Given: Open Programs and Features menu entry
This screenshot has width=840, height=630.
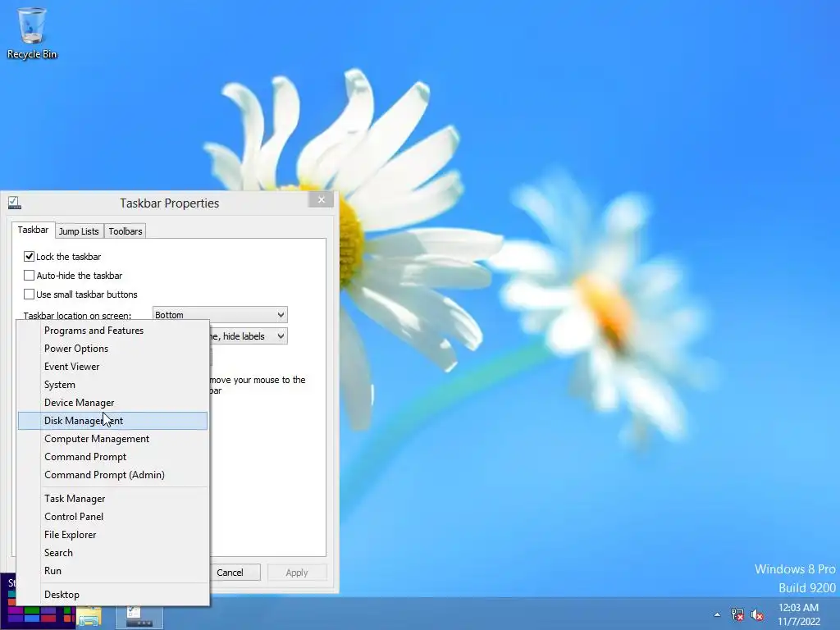Looking at the screenshot, I should [112, 331].
